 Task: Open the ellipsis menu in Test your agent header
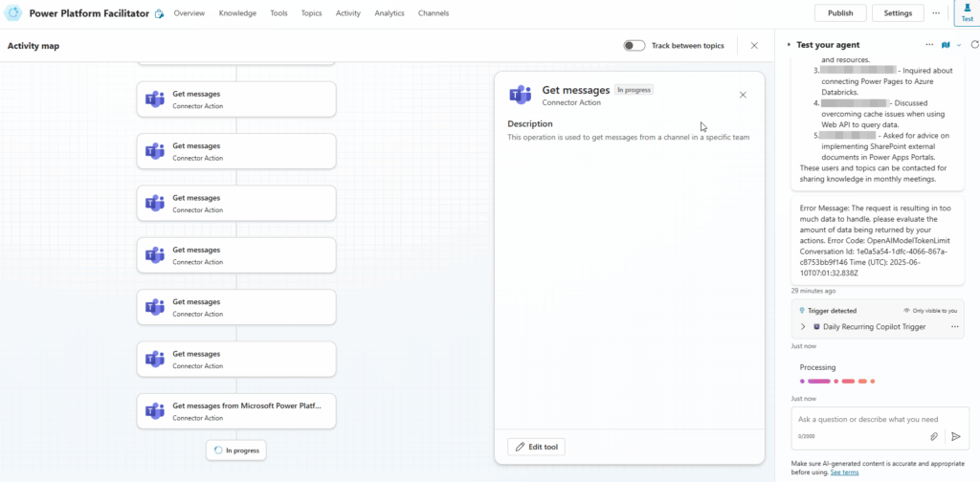(x=929, y=45)
